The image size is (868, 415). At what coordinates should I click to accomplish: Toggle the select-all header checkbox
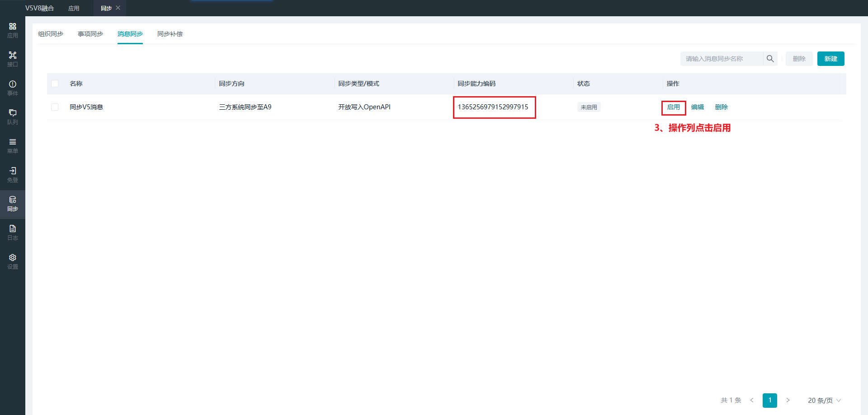point(55,84)
